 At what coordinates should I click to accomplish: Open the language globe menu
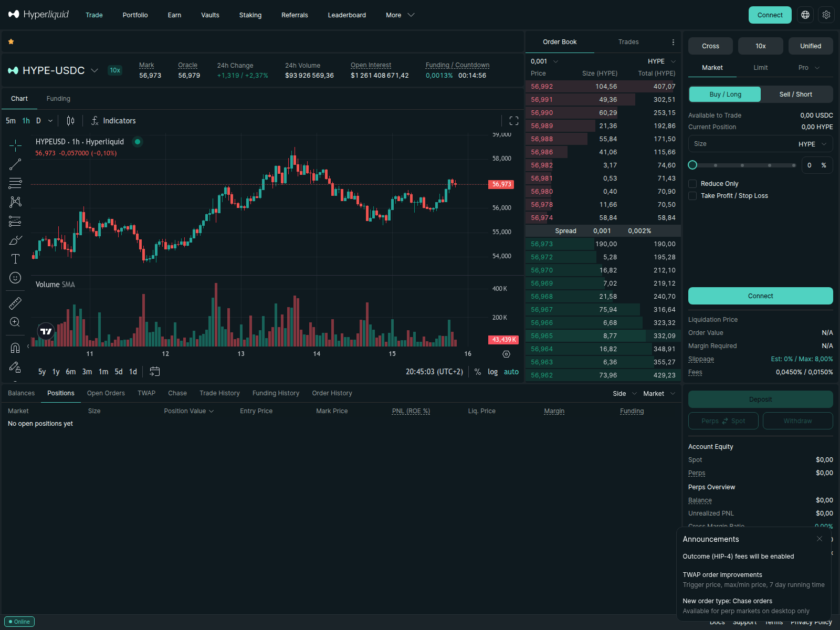[x=805, y=15]
